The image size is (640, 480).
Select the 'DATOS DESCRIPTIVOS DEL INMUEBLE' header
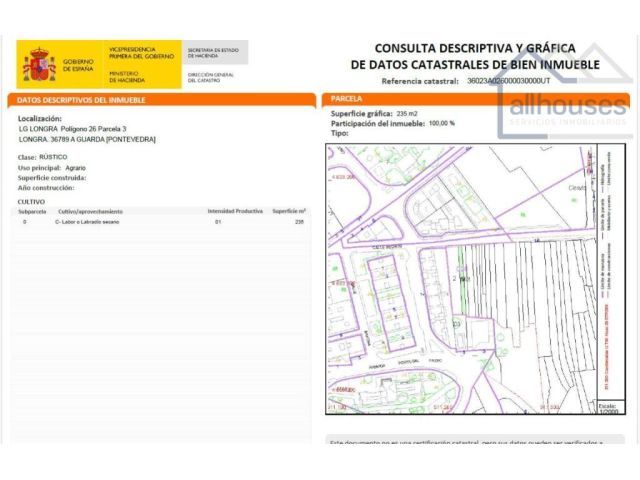click(81, 100)
